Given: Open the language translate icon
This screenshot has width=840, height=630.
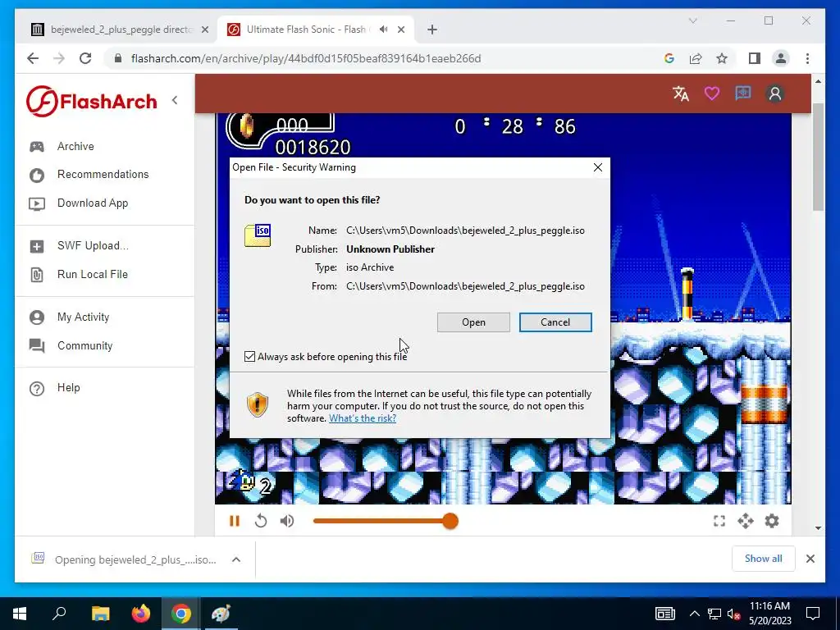Looking at the screenshot, I should (680, 94).
